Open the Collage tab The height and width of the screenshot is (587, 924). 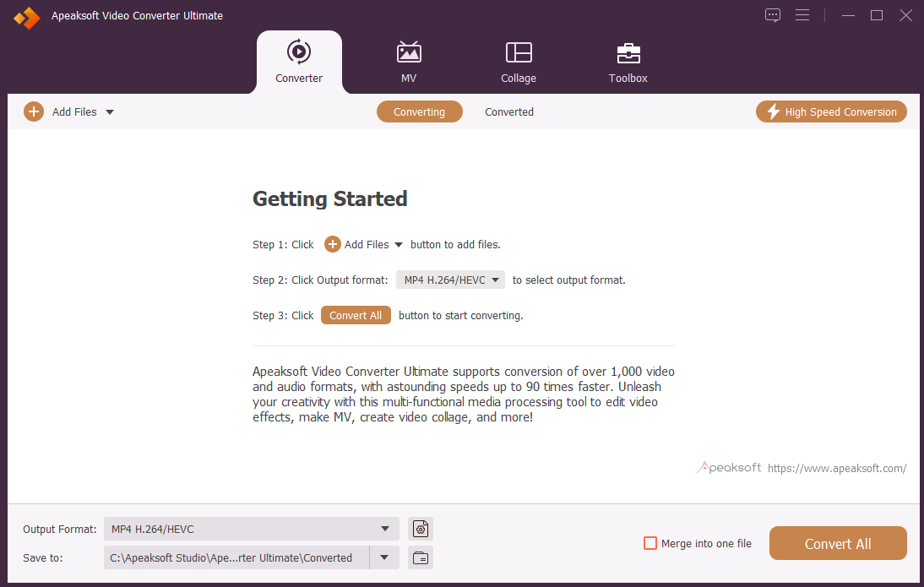coord(519,62)
